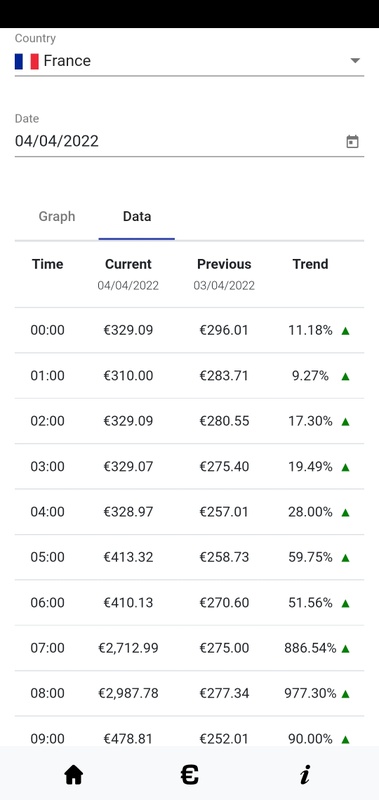Select the Data tab

click(x=137, y=216)
